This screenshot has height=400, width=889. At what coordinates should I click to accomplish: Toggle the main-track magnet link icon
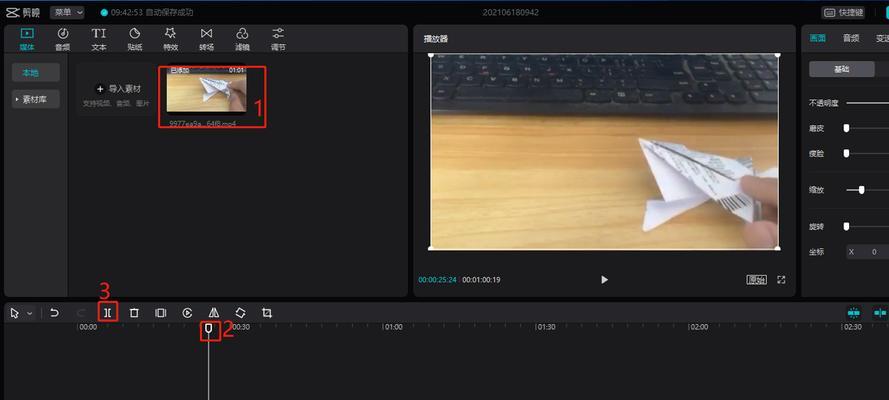tap(880, 313)
